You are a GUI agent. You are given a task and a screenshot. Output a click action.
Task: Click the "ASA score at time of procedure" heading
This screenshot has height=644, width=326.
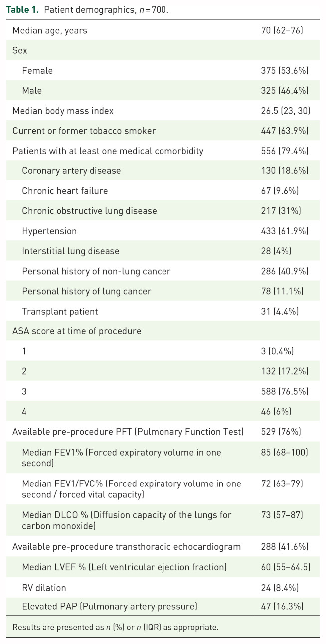coord(77,331)
